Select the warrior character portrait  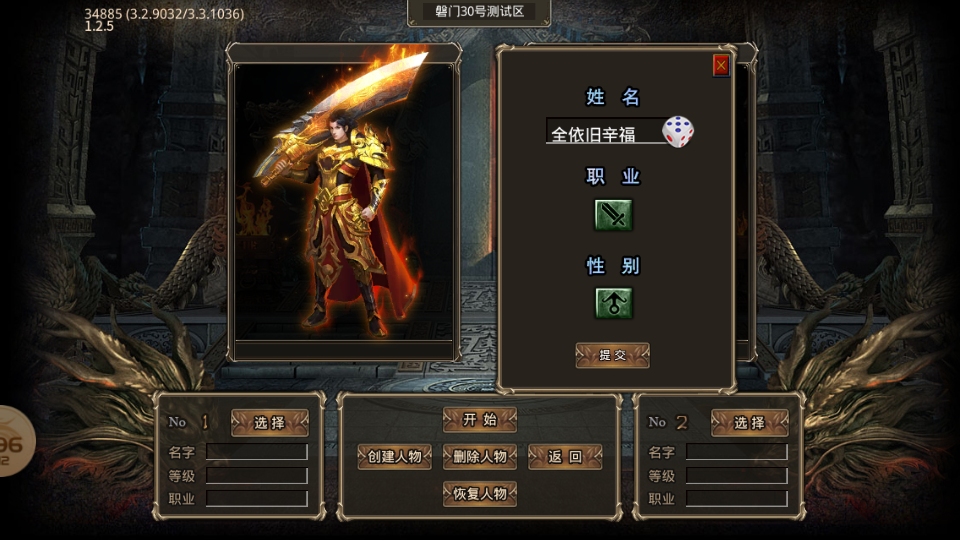pos(344,202)
